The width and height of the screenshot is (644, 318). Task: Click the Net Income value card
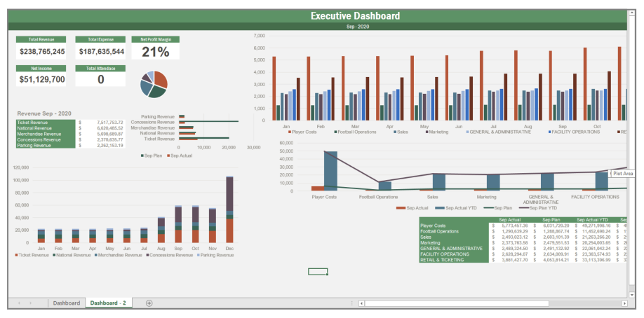click(x=42, y=79)
